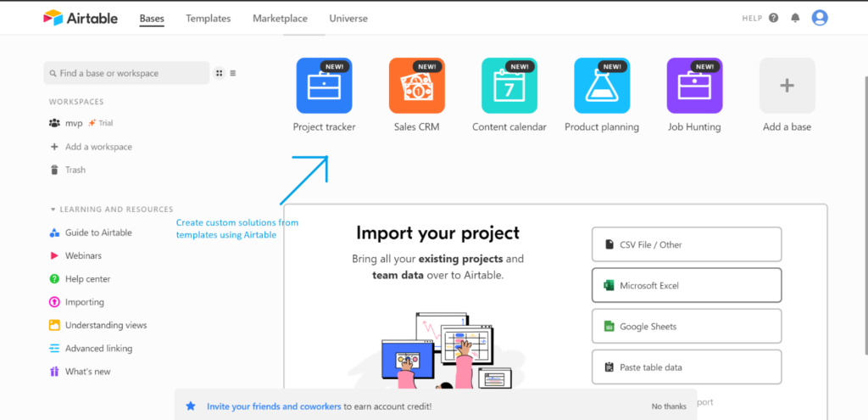The height and width of the screenshot is (420, 868).
Task: Click the Google Sheets icon
Action: tap(609, 327)
